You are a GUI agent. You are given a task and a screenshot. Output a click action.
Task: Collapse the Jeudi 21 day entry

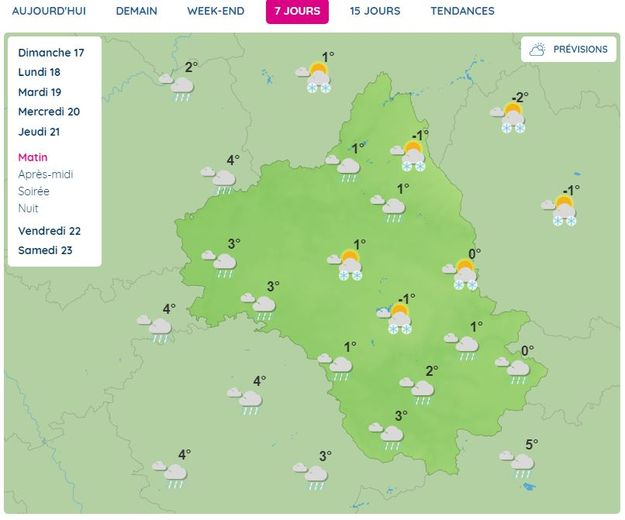38,132
